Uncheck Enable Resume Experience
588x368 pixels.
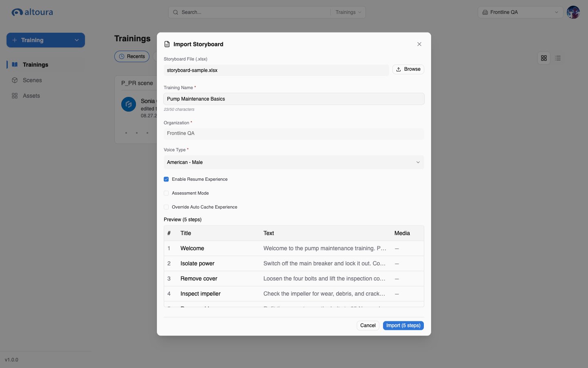pos(166,179)
